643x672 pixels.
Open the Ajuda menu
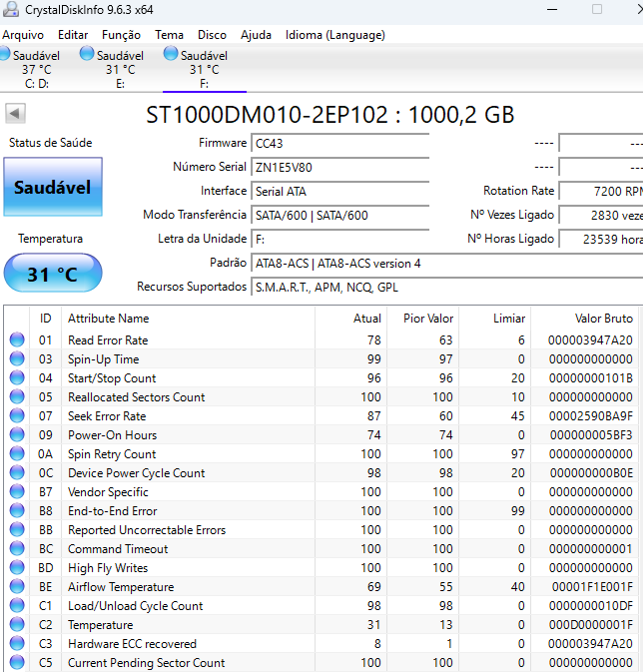click(x=256, y=35)
